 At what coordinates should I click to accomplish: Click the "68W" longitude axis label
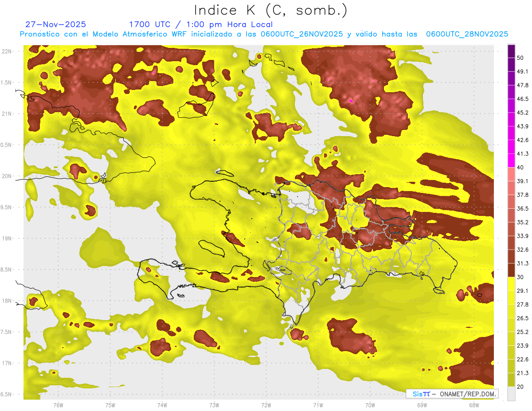473,405
